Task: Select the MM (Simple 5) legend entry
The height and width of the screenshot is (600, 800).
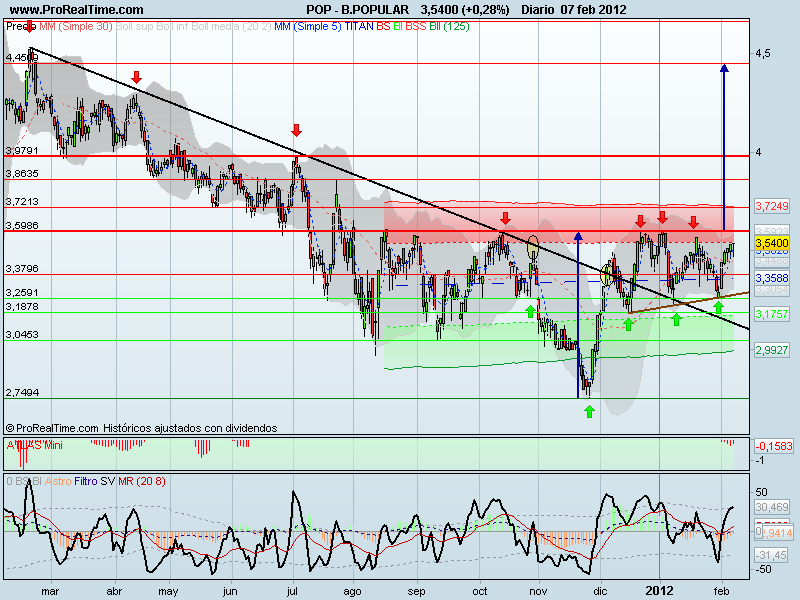Action: [x=308, y=26]
